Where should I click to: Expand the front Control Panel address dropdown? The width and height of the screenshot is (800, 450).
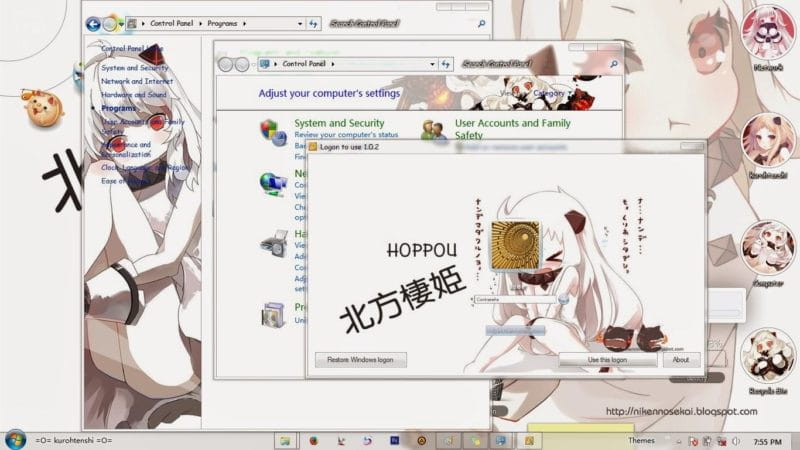pyautogui.click(x=432, y=64)
